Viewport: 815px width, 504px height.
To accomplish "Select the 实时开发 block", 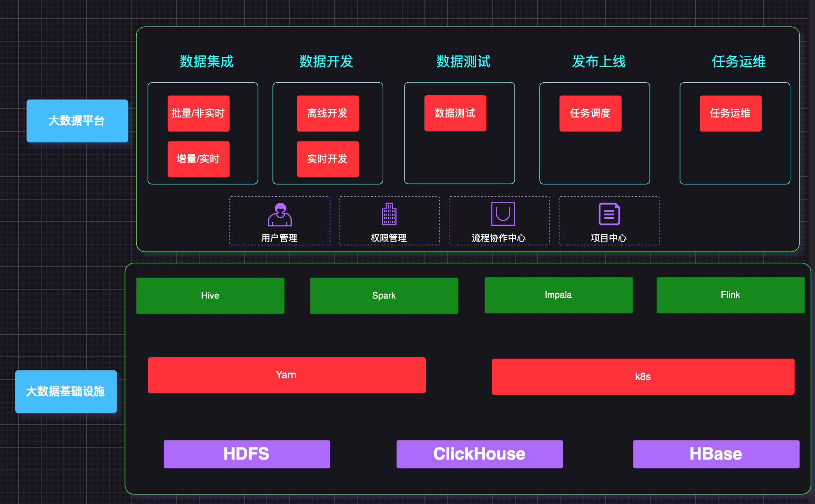I will pyautogui.click(x=328, y=159).
